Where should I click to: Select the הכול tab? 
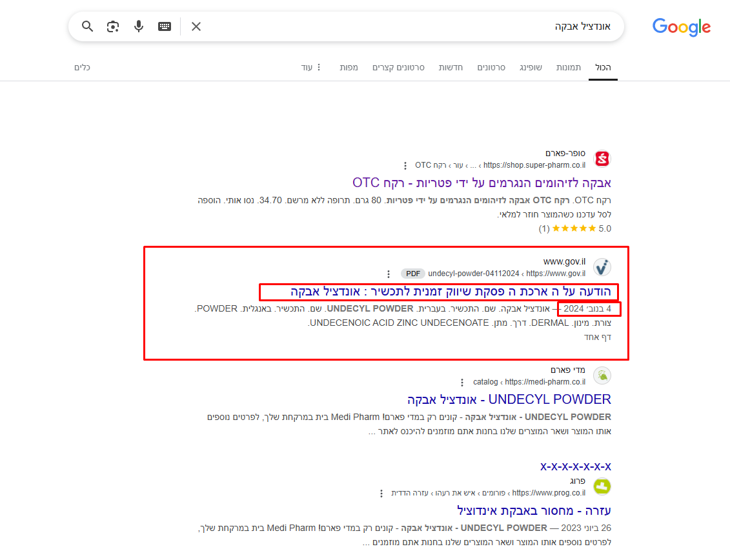(603, 68)
